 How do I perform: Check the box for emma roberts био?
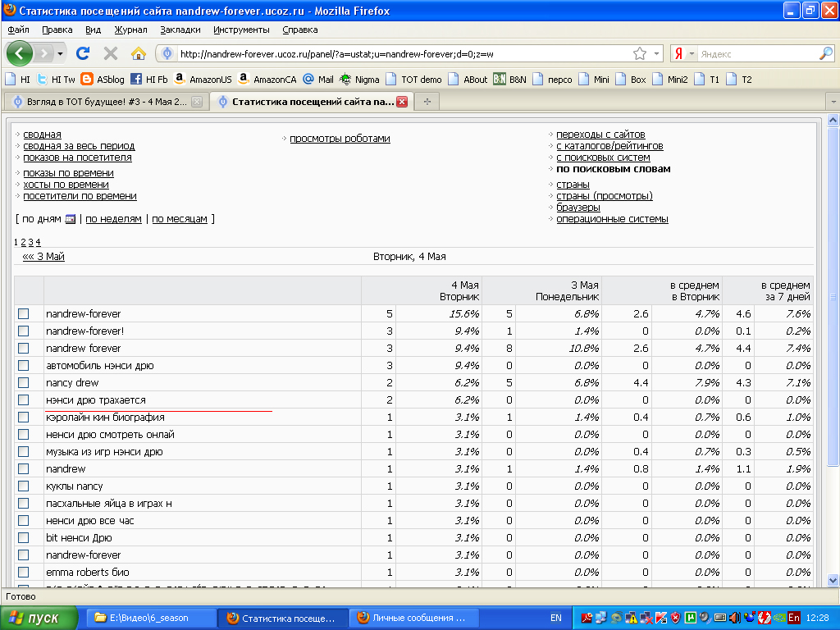[x=23, y=572]
